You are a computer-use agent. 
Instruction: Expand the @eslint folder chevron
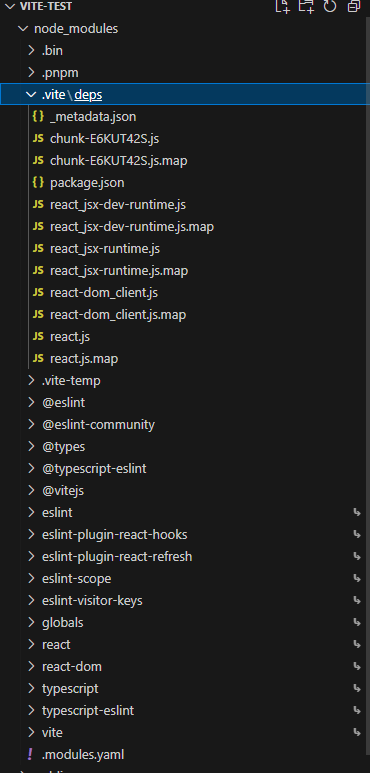point(32,402)
